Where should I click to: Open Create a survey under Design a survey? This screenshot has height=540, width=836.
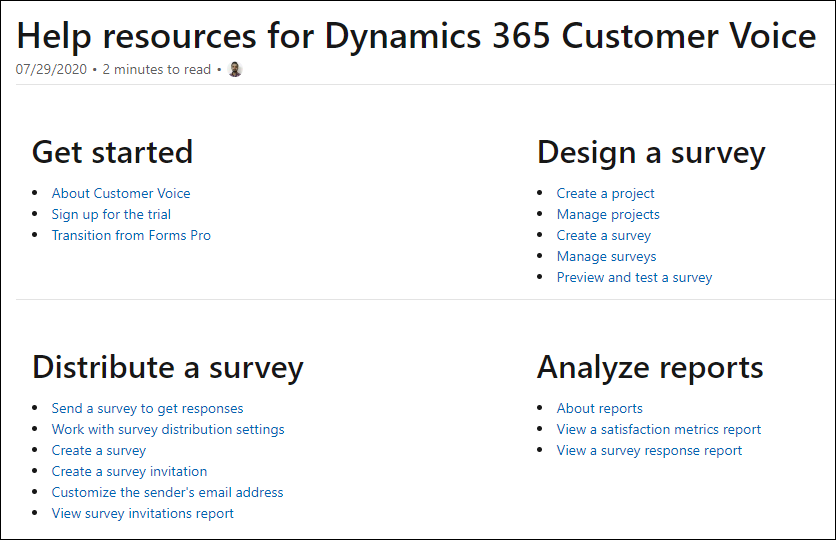point(604,236)
